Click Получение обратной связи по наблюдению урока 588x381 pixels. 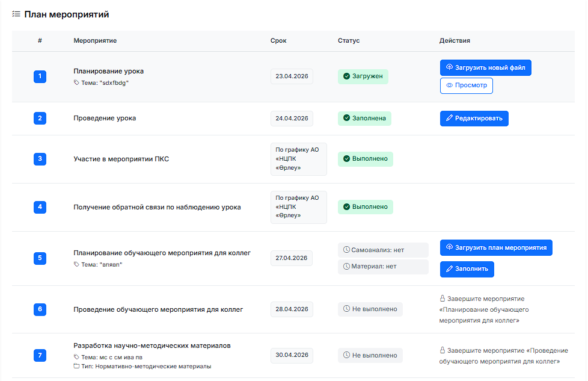(x=157, y=207)
